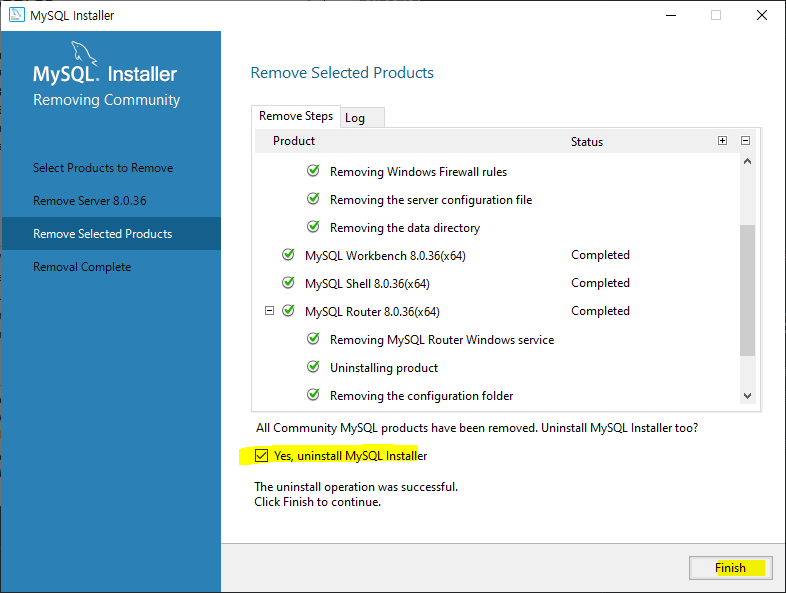Click the Status column header
The image size is (786, 593).
(x=586, y=142)
